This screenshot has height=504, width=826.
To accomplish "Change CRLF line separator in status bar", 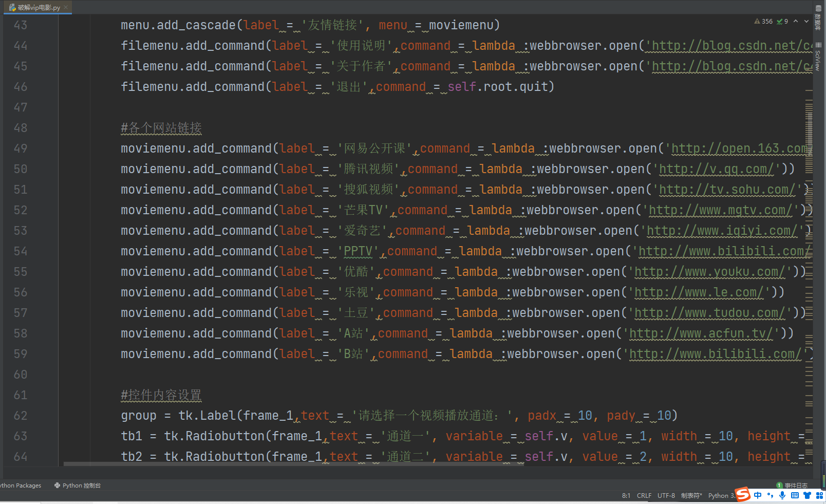I will coord(644,496).
